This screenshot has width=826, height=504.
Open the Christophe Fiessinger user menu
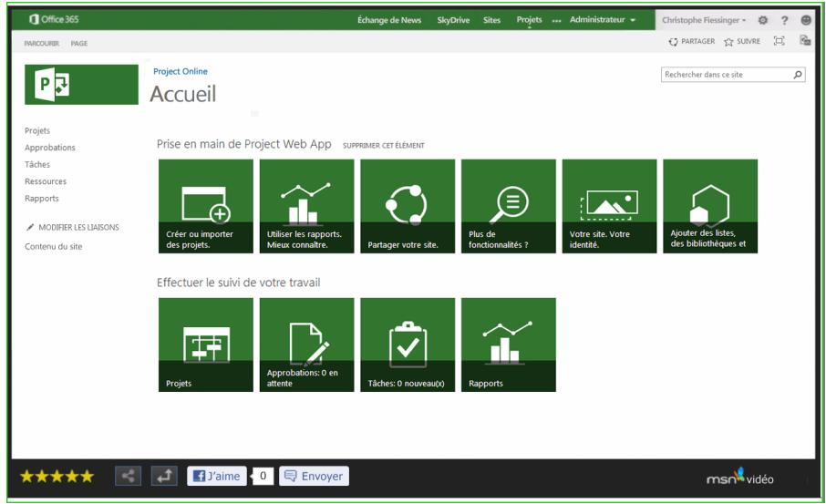point(704,20)
